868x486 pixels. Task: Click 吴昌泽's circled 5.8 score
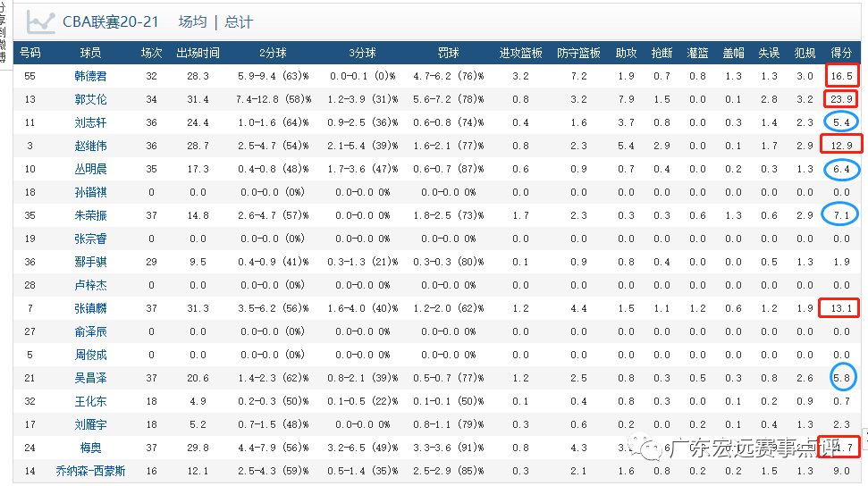842,378
